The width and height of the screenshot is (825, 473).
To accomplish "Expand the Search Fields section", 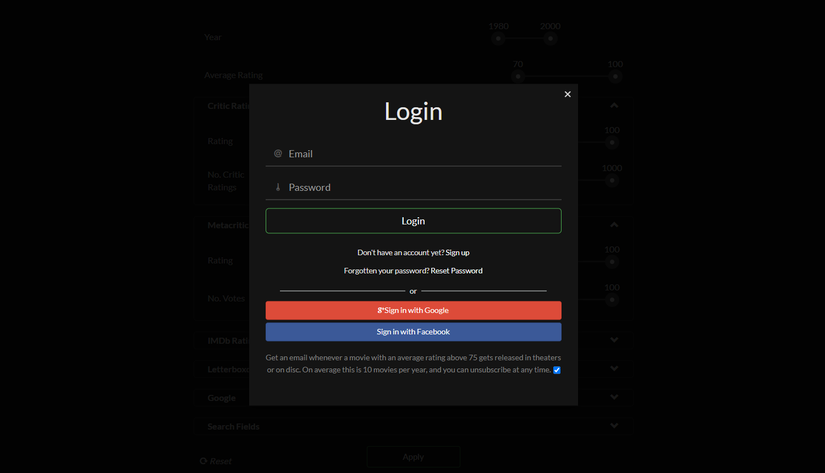I will [413, 426].
